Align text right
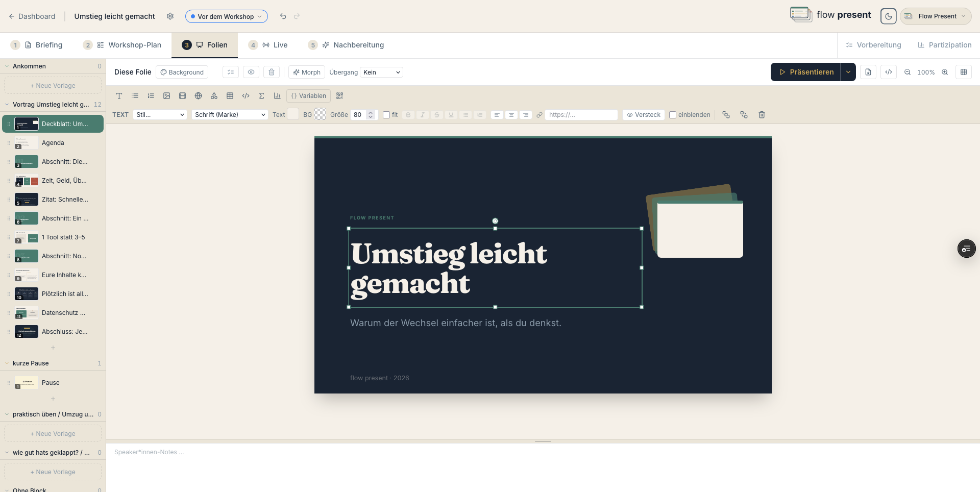980x492 pixels. [525, 115]
